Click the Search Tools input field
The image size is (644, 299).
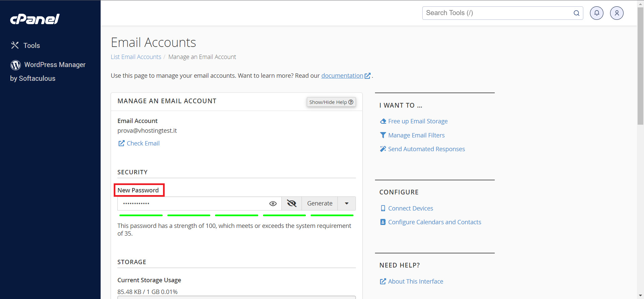[x=496, y=13]
